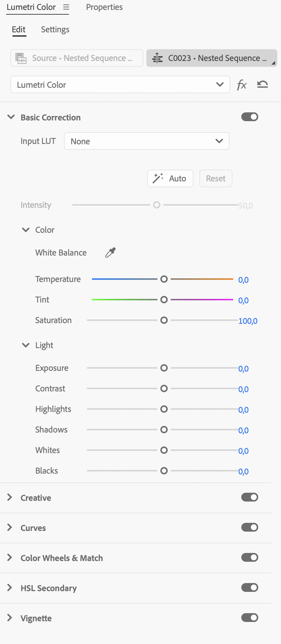This screenshot has width=281, height=644.
Task: Click the Temperature slider handle
Action: (164, 279)
